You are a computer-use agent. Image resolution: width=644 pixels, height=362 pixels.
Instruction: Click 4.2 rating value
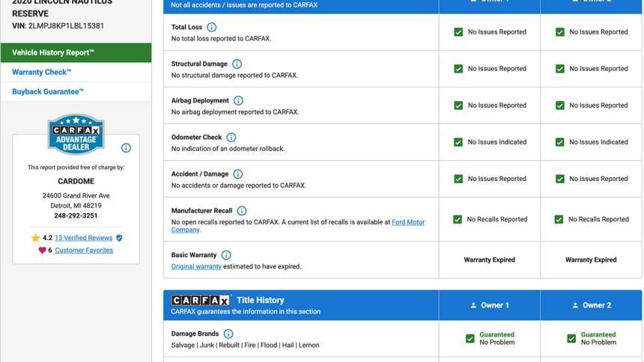[x=47, y=238]
